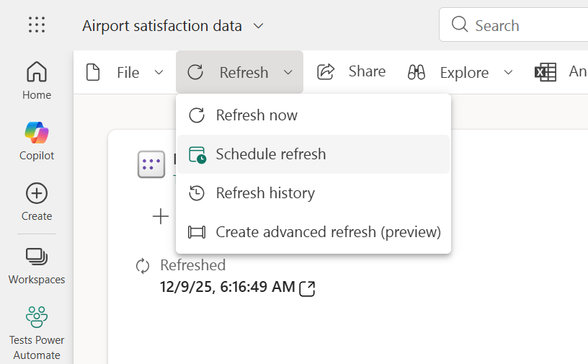Click the Refresh toolbar button
The image size is (588, 364).
point(239,72)
